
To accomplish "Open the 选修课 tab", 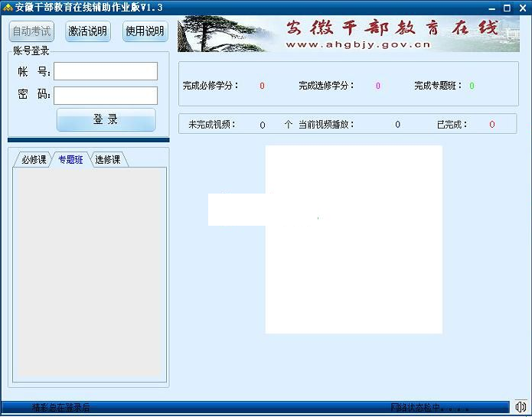I will point(108,160).
